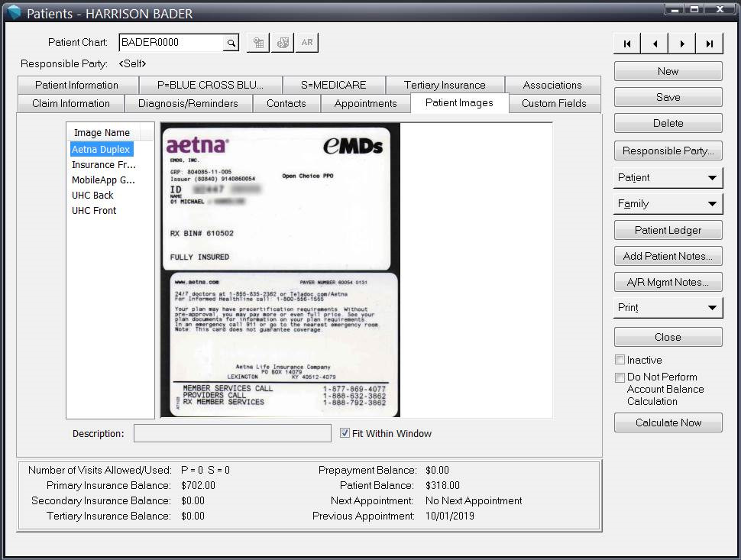
Task: Jump to last patient record
Action: pos(710,44)
